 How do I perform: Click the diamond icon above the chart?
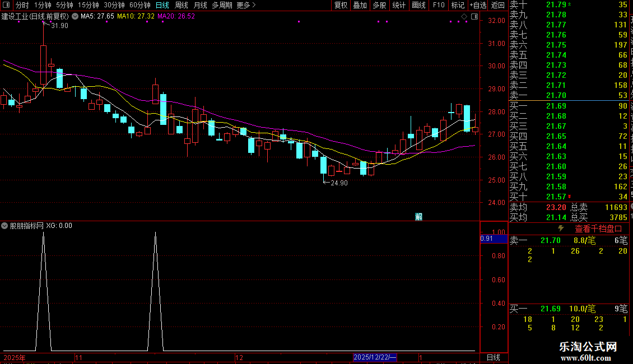464,17
